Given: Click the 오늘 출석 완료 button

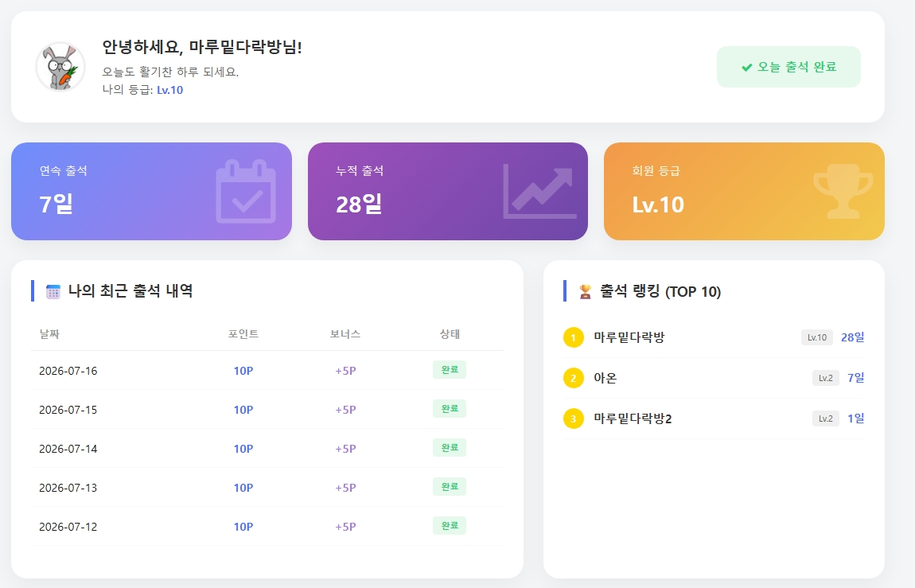Looking at the screenshot, I should click(x=788, y=67).
